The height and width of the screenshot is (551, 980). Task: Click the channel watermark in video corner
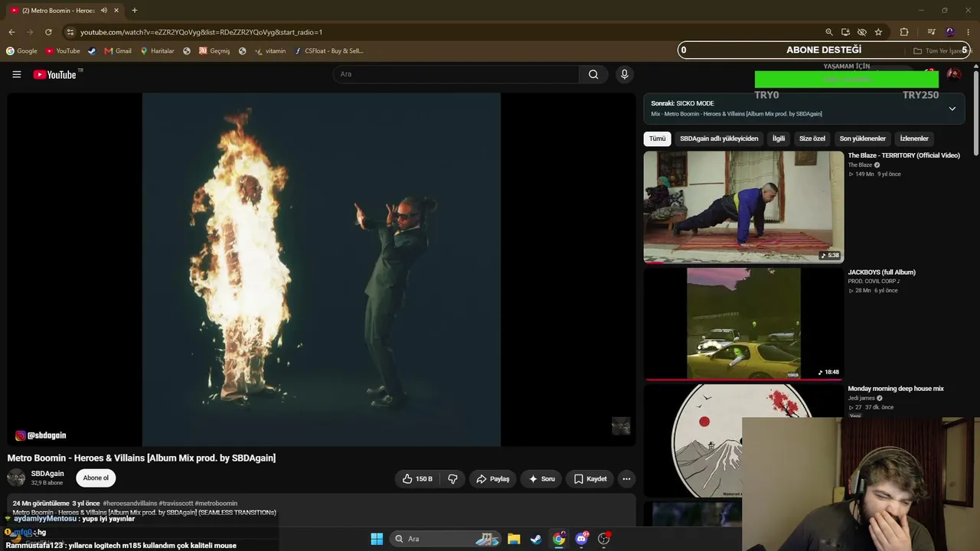click(621, 426)
